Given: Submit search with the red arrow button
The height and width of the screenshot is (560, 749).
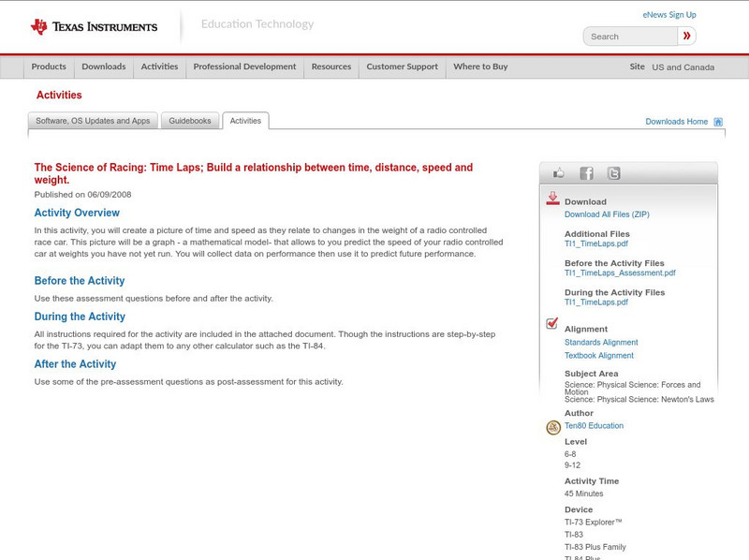Looking at the screenshot, I should pyautogui.click(x=686, y=36).
